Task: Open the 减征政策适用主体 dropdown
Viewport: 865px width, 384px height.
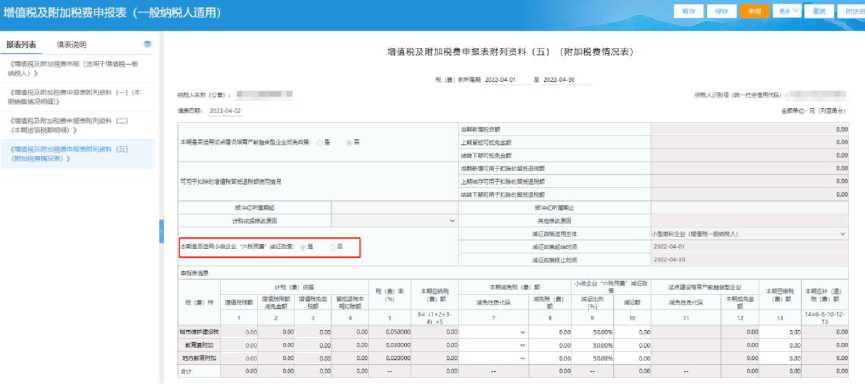Action: click(x=749, y=234)
